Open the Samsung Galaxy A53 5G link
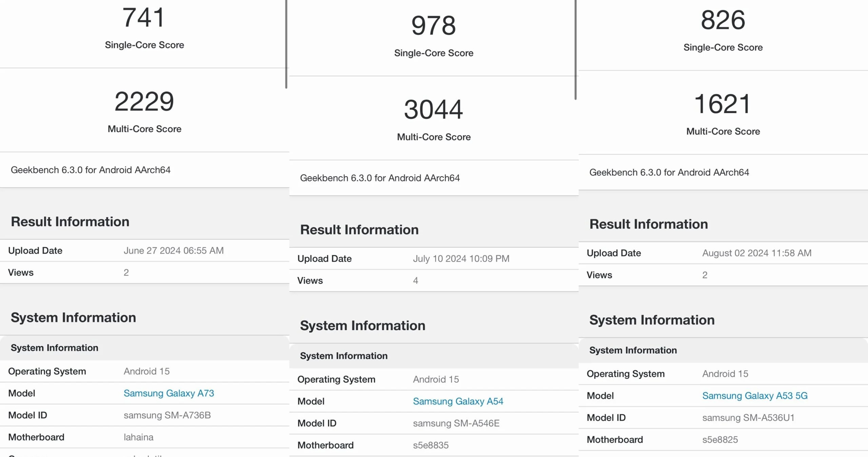This screenshot has width=868, height=457. (x=755, y=396)
